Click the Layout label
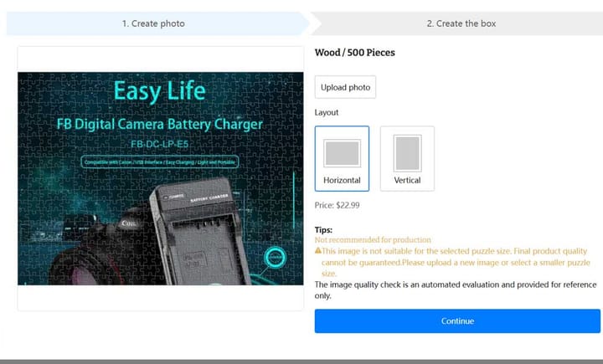This screenshot has height=364, width=603. pyautogui.click(x=327, y=113)
